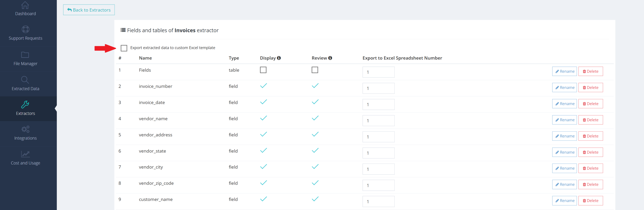Click the Review column info icon
644x210 pixels.
pos(330,58)
